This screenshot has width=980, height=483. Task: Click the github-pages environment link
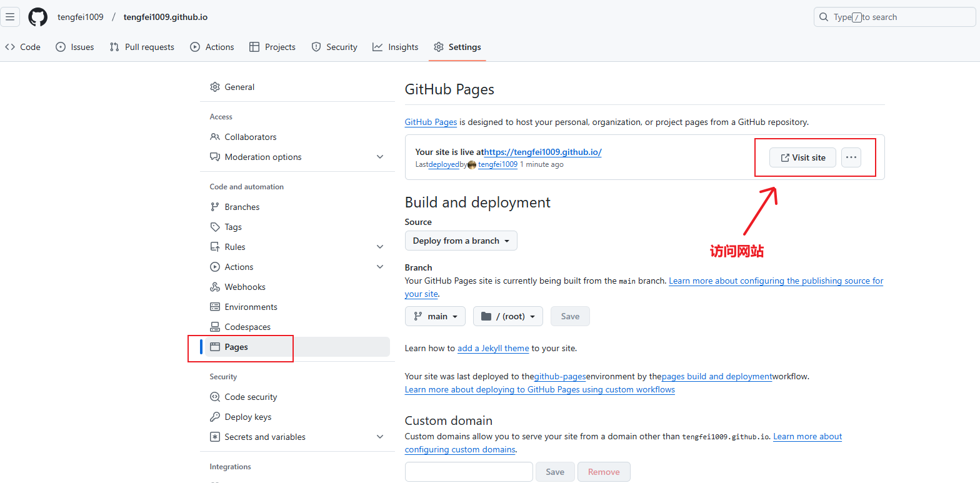point(560,377)
